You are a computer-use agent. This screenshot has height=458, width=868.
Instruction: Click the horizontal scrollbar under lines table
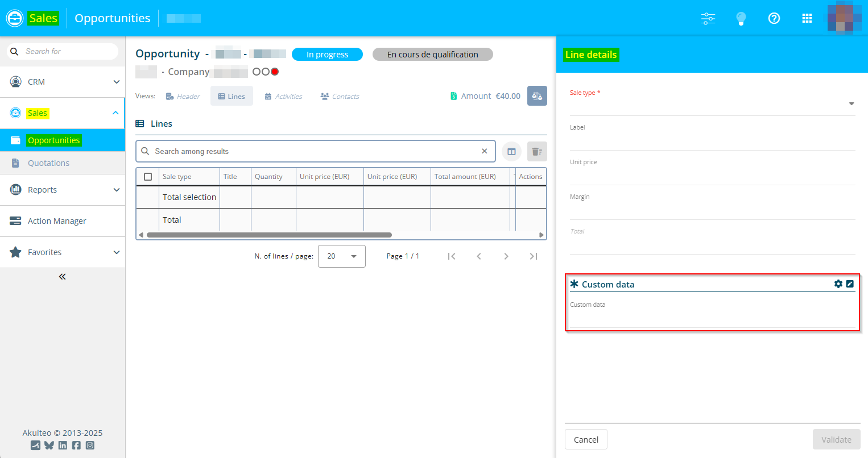coord(269,235)
